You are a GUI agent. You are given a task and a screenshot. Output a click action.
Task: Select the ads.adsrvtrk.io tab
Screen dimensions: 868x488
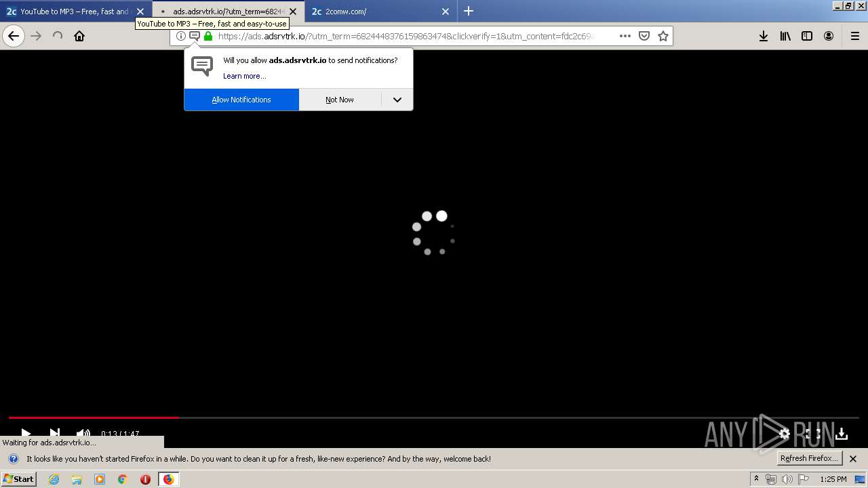tap(229, 12)
